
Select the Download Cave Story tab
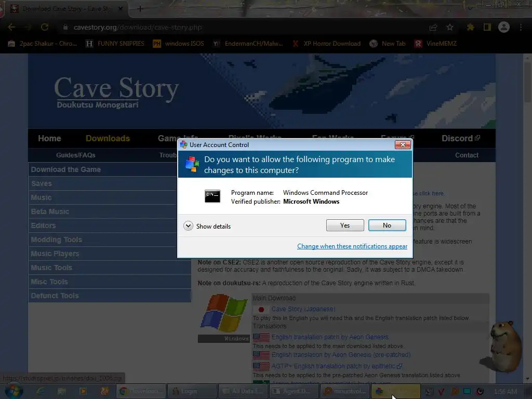pos(66,9)
